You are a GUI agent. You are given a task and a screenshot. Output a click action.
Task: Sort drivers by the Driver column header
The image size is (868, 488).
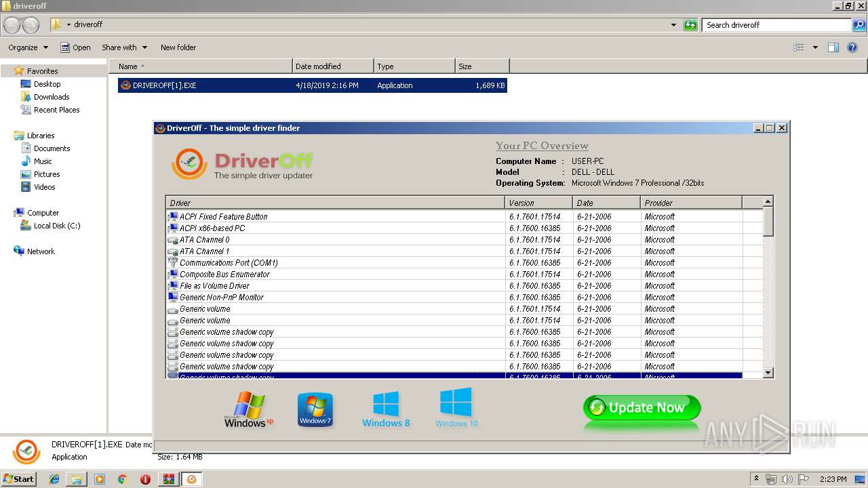pyautogui.click(x=336, y=203)
